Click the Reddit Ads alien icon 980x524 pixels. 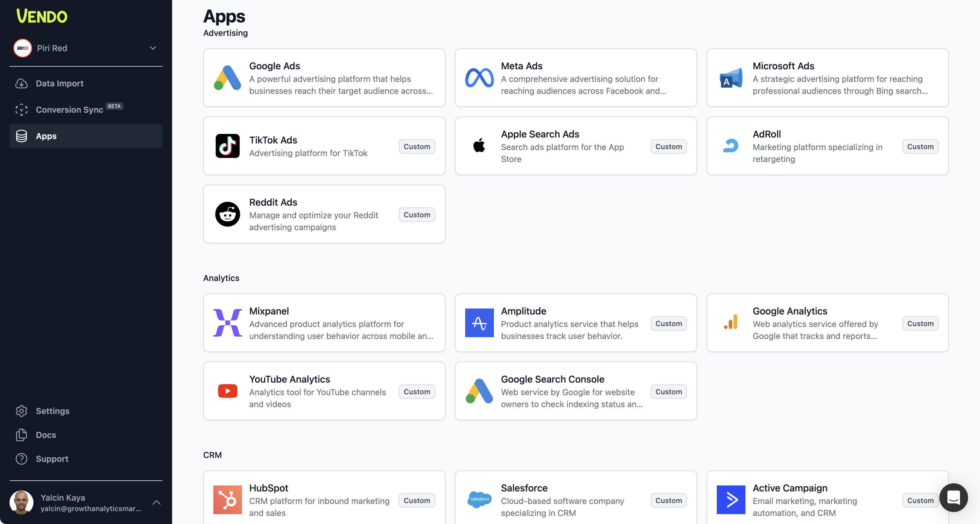227,214
